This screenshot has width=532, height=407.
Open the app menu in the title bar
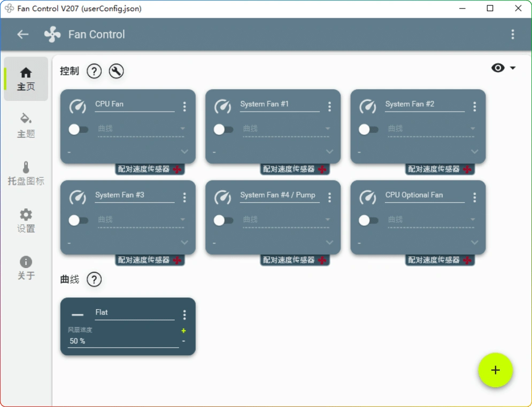coord(512,34)
